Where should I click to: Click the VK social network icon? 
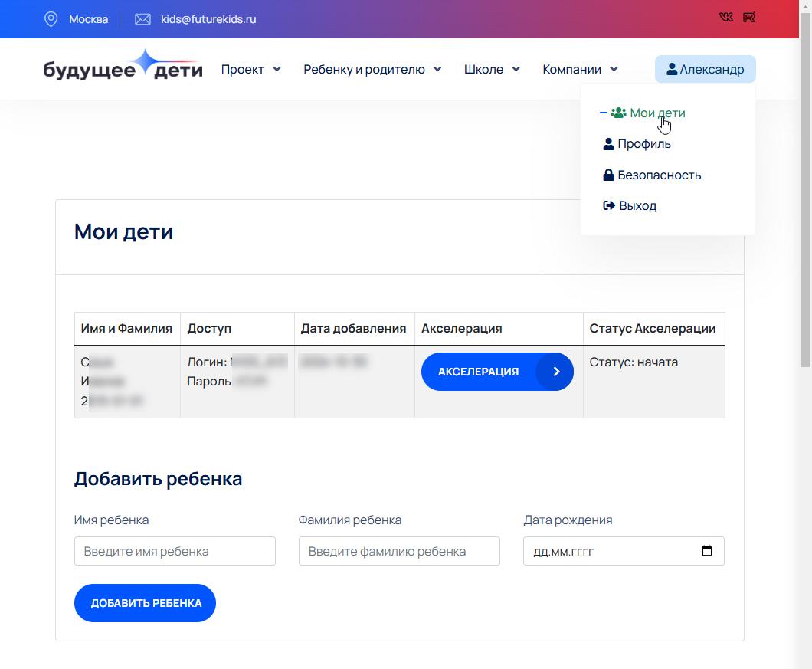[x=726, y=18]
